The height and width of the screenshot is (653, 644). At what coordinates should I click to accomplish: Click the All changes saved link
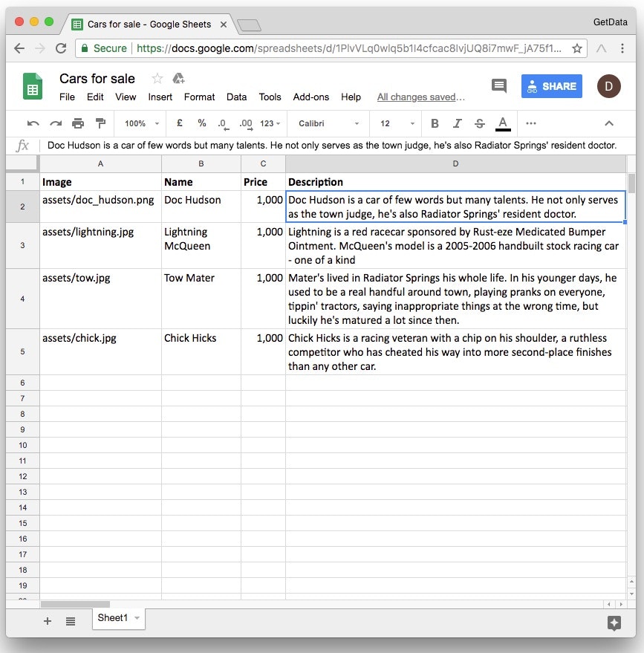tap(420, 97)
